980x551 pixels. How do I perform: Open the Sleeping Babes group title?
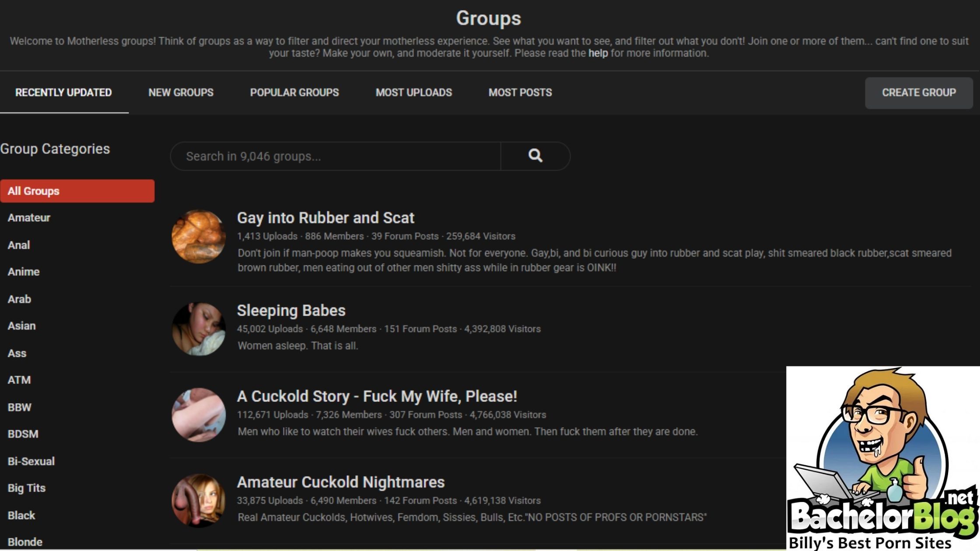click(291, 310)
